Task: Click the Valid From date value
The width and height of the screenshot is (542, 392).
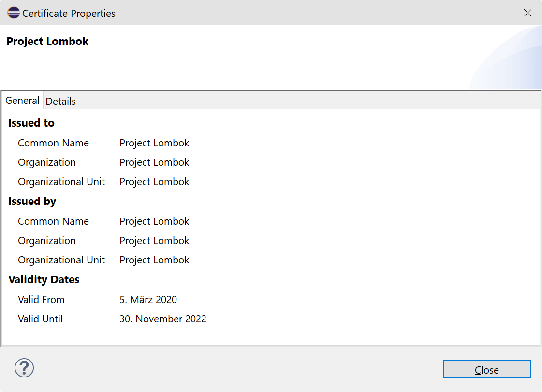Action: pos(148,300)
